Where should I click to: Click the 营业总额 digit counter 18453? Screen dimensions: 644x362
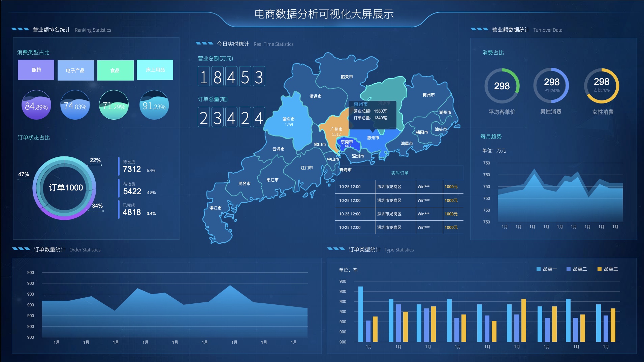pyautogui.click(x=231, y=77)
